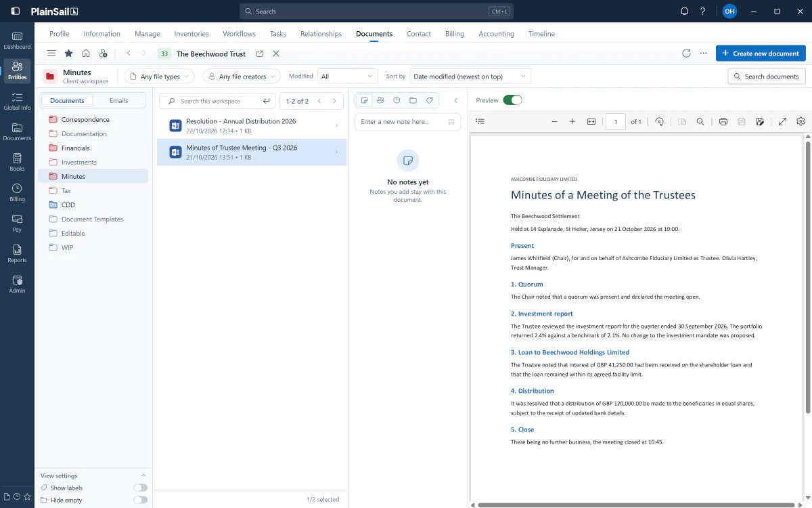The height and width of the screenshot is (508, 812).
Task: Open The Beechwood Trust in a new window
Action: pos(260,54)
